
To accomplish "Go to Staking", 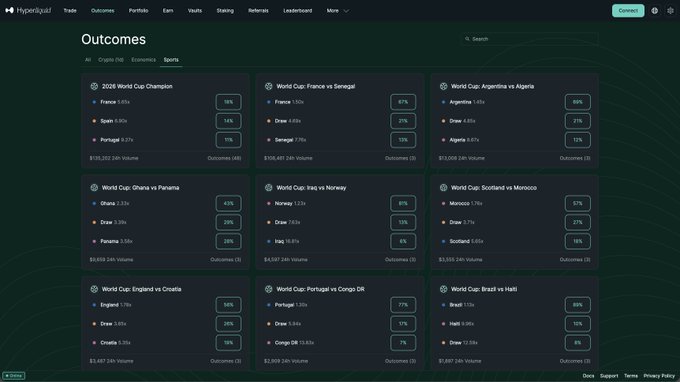I will coord(225,10).
